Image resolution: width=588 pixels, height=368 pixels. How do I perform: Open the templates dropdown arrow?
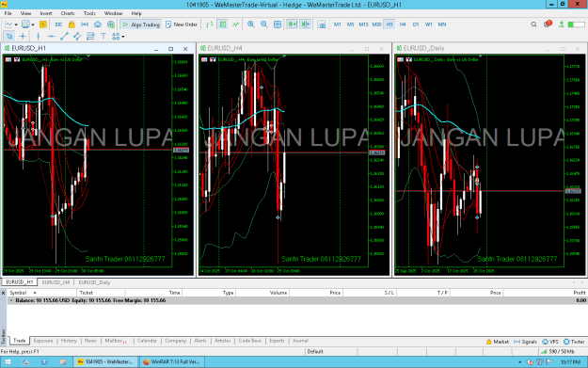(x=33, y=24)
